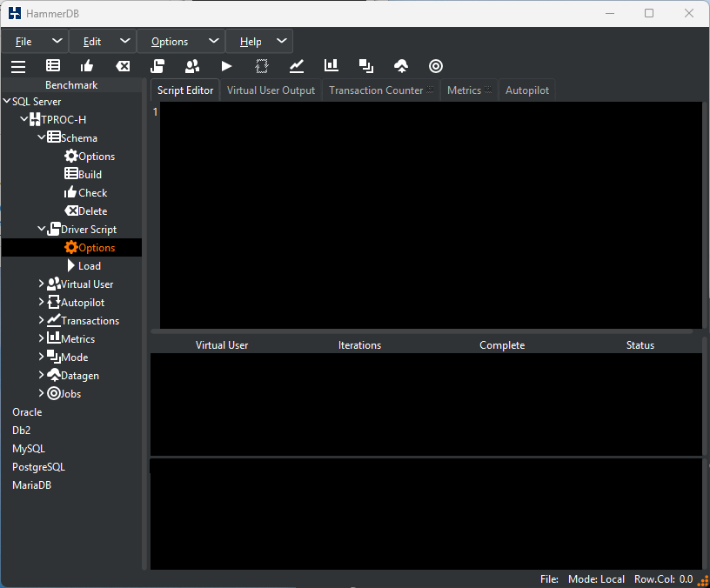Viewport: 710px width, 588px height.
Task: Select the Script Editor tab
Action: (x=185, y=90)
